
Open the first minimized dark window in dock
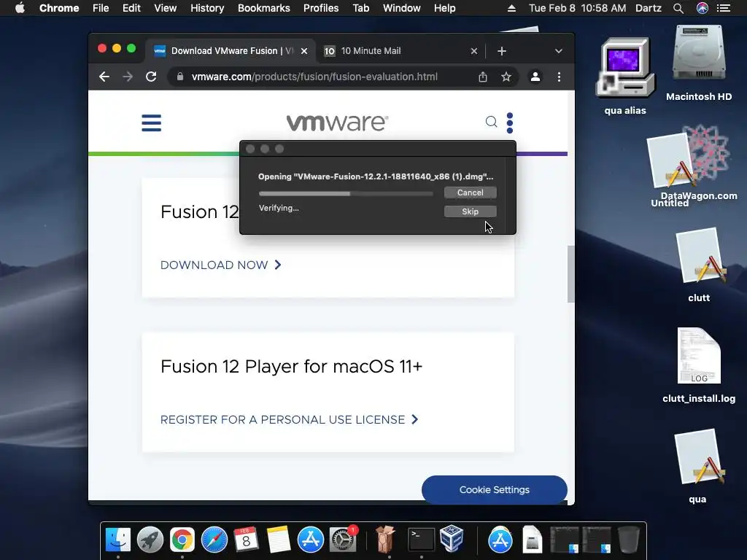point(565,540)
